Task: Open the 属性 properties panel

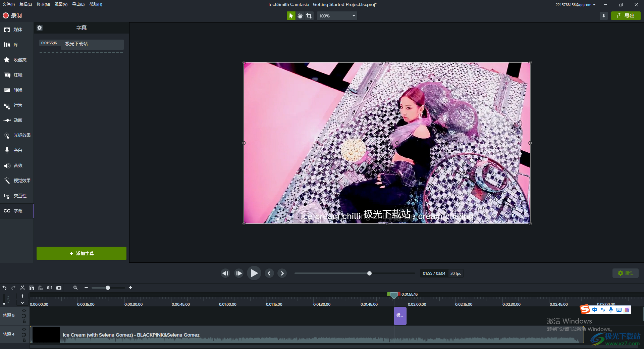Action: click(x=626, y=273)
